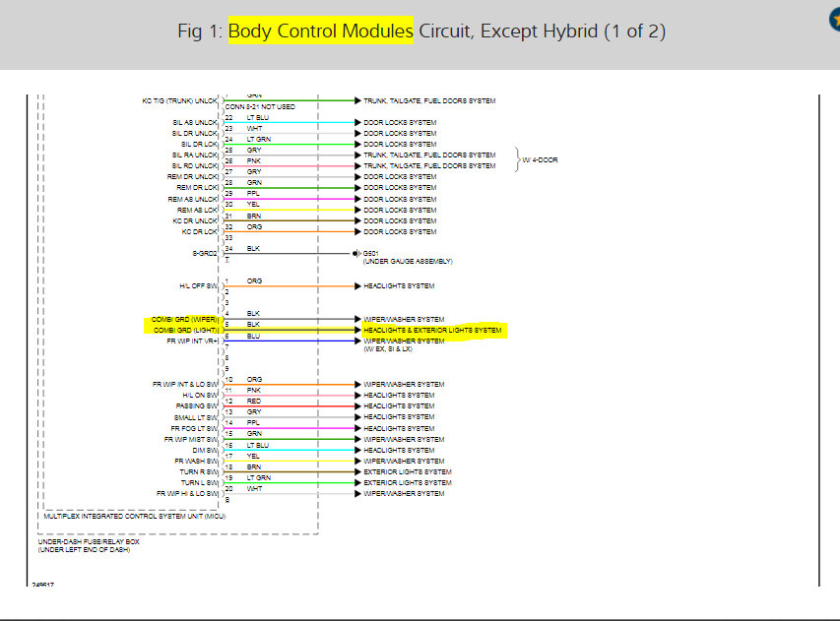
Task: Click the highlighted COMBI GRD (LIGHT) label
Action: pyautogui.click(x=185, y=331)
